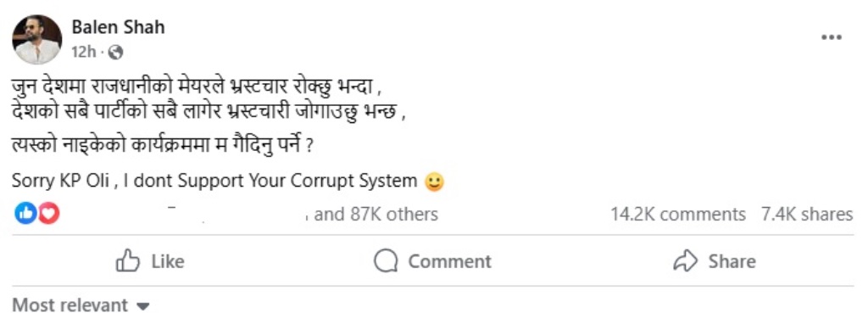The width and height of the screenshot is (868, 313).
Task: Click the post line beginning 'त्यस्को नाइकेको'
Action: tap(164, 148)
